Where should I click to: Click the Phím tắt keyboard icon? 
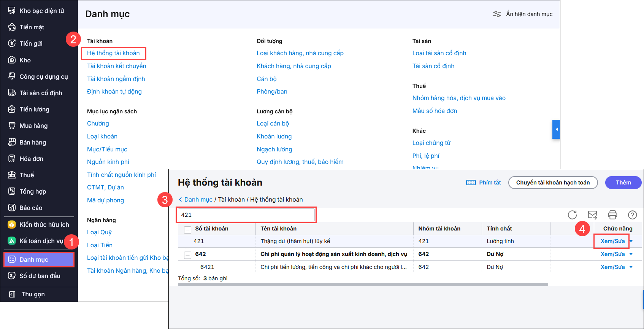pos(471,183)
